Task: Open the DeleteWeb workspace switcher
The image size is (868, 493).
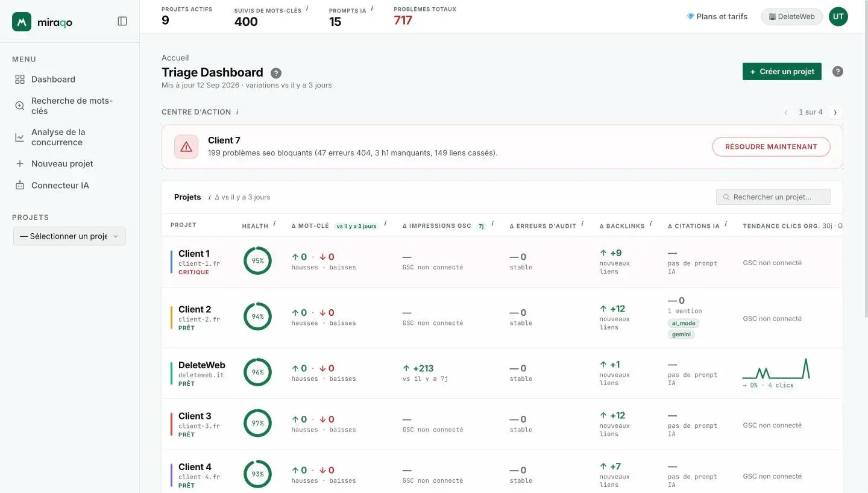Action: [x=791, y=16]
